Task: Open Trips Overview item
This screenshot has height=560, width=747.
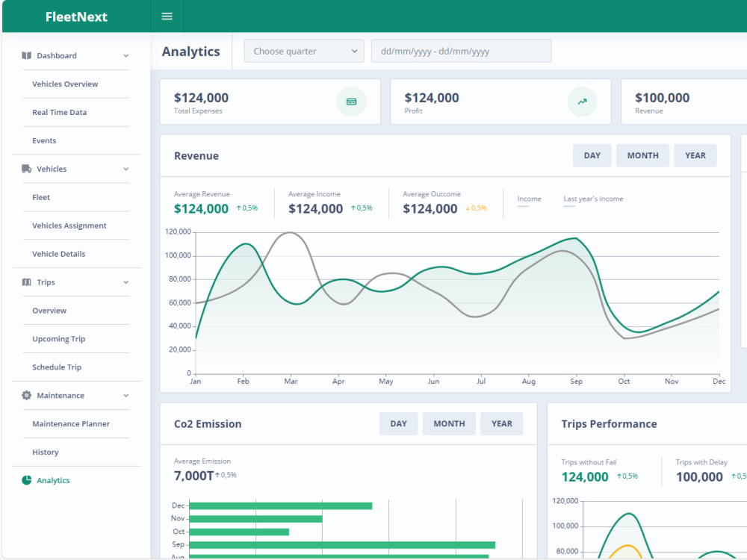Action: [x=49, y=311]
